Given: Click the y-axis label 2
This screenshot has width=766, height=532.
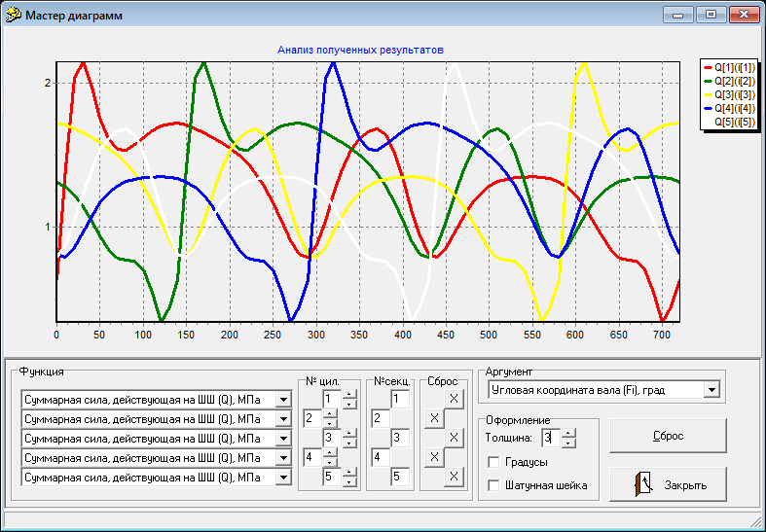Looking at the screenshot, I should coord(48,83).
